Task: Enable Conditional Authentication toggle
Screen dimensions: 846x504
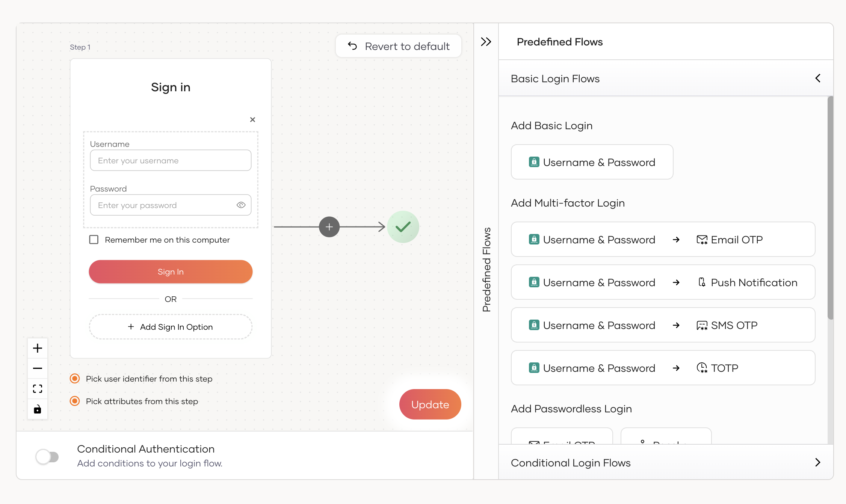Action: click(47, 457)
